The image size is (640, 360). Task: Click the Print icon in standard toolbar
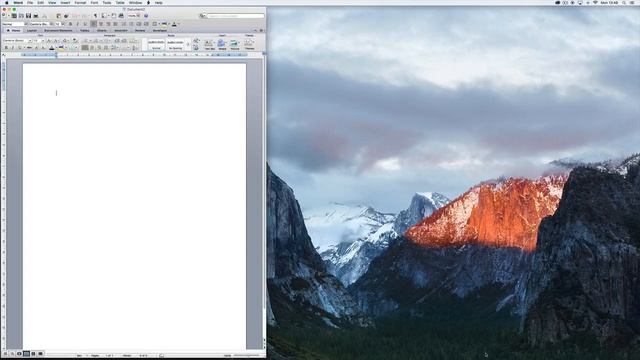36,16
